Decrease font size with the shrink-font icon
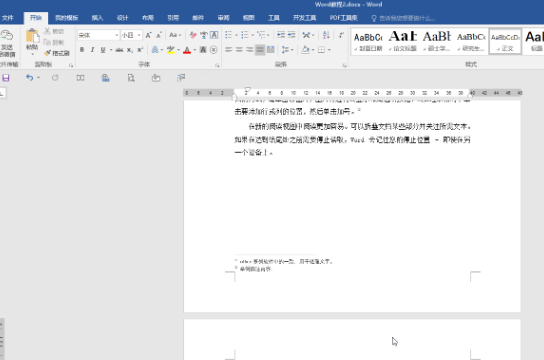The height and width of the screenshot is (360, 544). pos(159,35)
